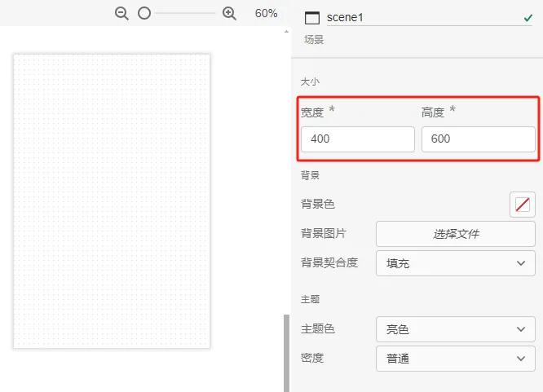Click the 选择文件 background image button
543x392 pixels.
tap(456, 234)
